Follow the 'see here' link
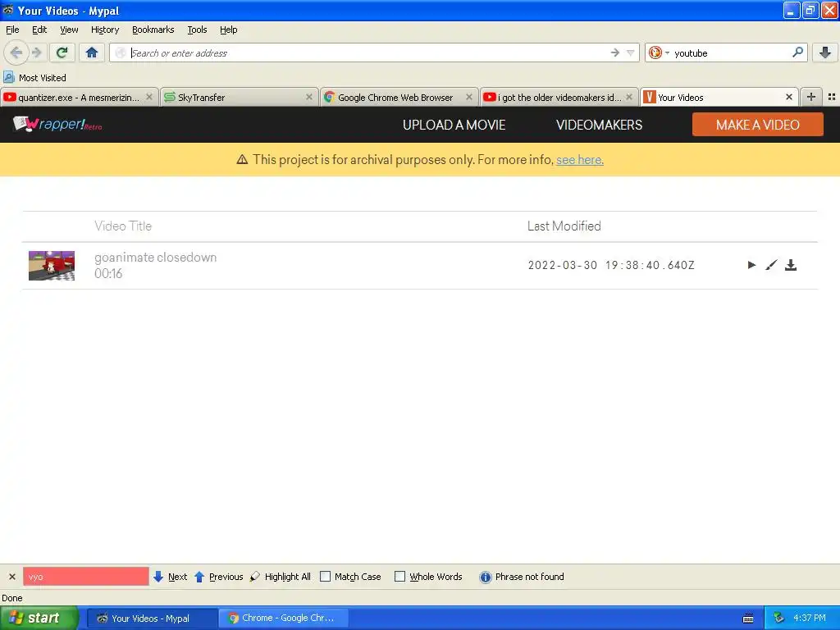Screen dimensions: 840x630 tap(580, 160)
